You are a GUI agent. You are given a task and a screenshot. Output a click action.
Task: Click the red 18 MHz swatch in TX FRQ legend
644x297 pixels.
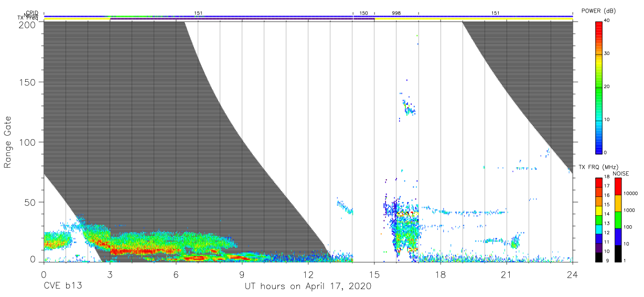pos(599,183)
